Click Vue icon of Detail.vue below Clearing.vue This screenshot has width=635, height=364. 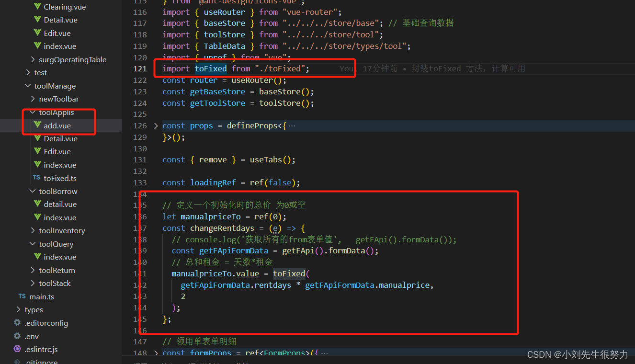coord(38,20)
